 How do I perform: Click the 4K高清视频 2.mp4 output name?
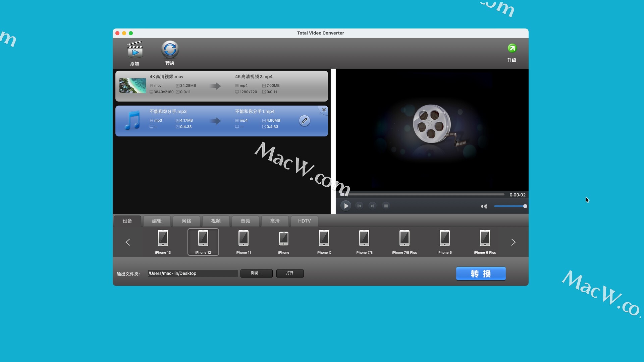[x=254, y=76]
